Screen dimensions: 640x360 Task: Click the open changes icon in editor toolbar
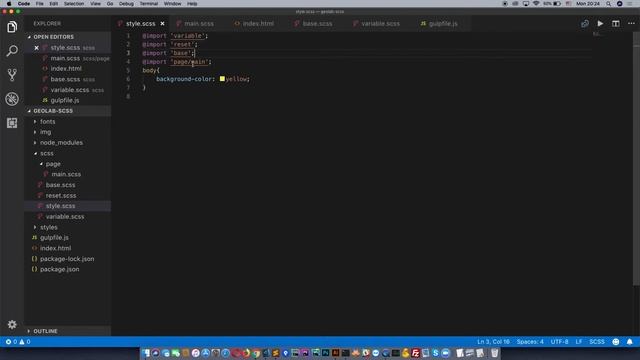pos(584,24)
